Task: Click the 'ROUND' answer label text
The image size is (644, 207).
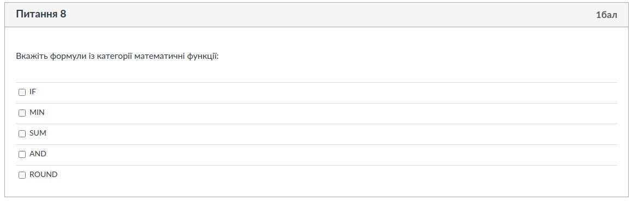Action: point(44,175)
